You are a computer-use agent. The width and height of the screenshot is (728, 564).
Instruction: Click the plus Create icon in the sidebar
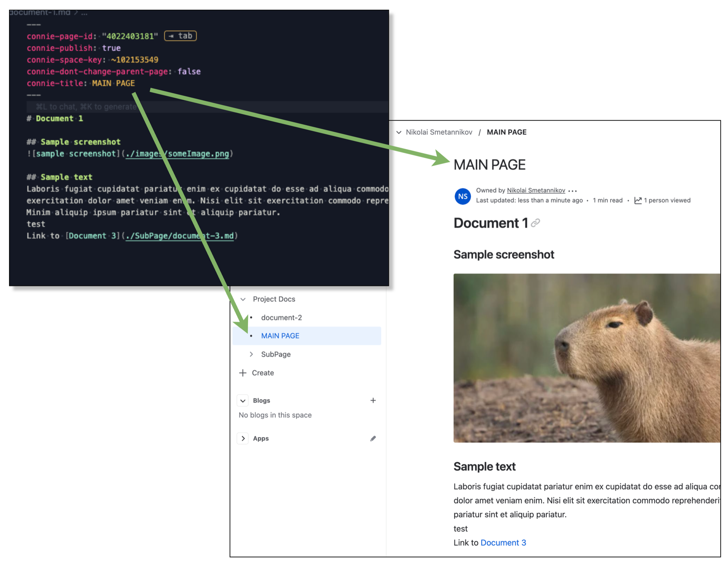[x=243, y=373]
